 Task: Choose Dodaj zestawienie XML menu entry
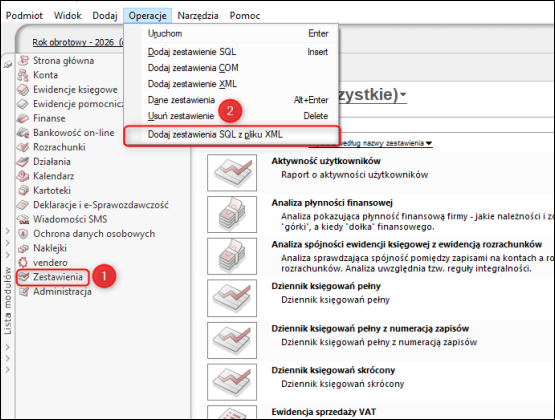point(232,84)
